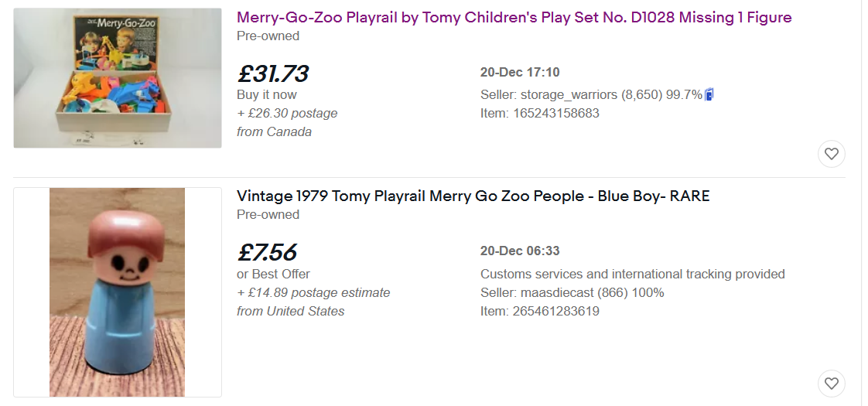Click the or Best Offer label

click(x=273, y=274)
